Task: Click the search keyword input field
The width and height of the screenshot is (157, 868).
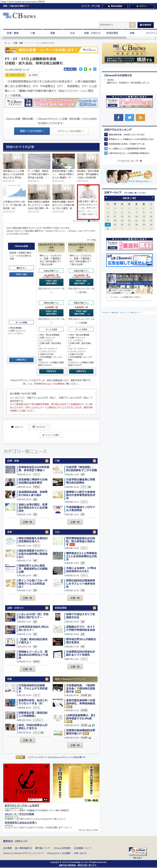Action: point(114,25)
